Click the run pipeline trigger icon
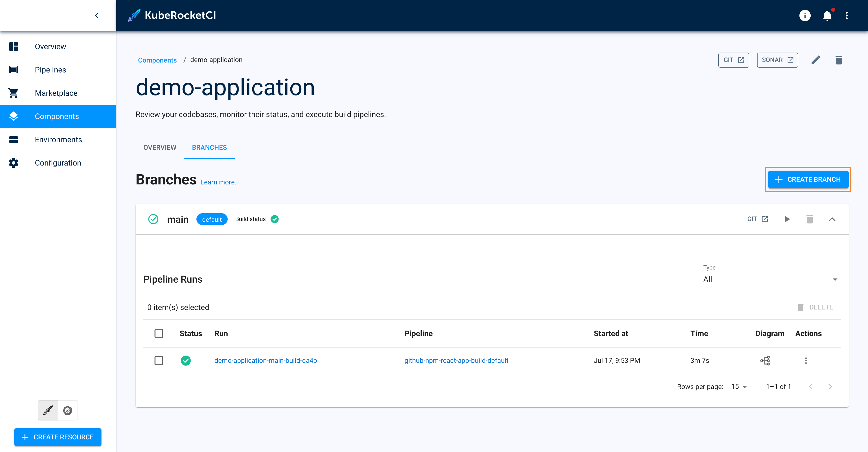The image size is (868, 452). (x=787, y=219)
